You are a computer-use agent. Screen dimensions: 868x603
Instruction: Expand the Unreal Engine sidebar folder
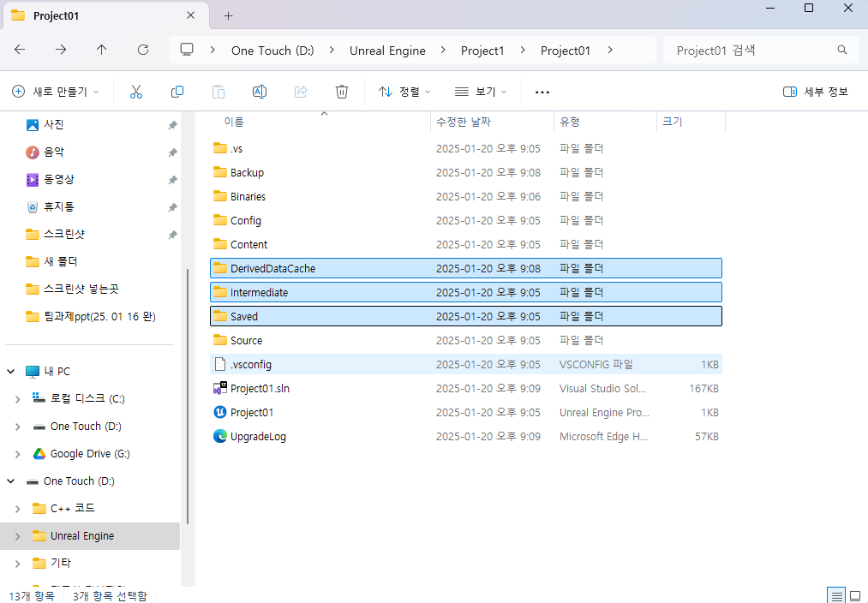18,536
